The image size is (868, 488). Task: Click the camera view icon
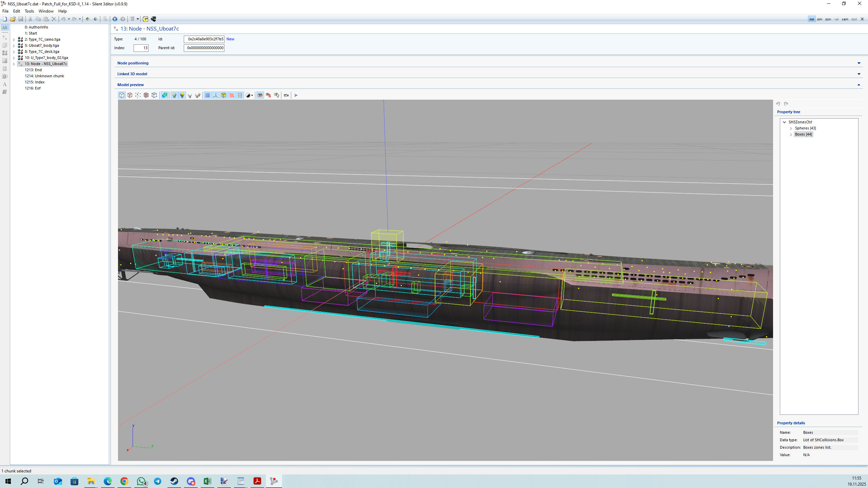tap(286, 95)
